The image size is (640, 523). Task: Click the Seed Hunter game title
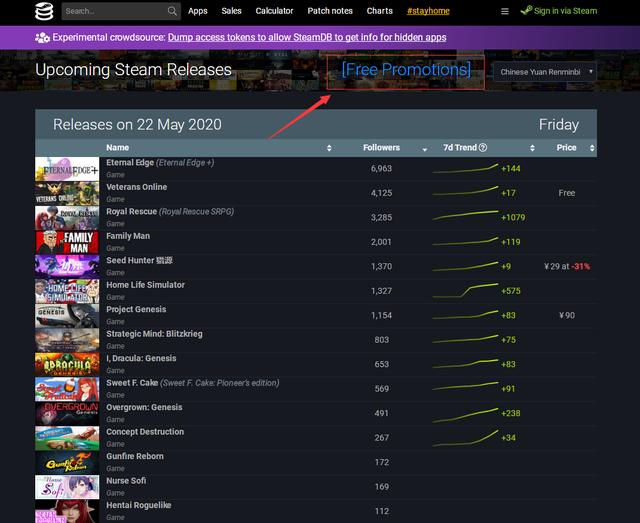pos(139,260)
